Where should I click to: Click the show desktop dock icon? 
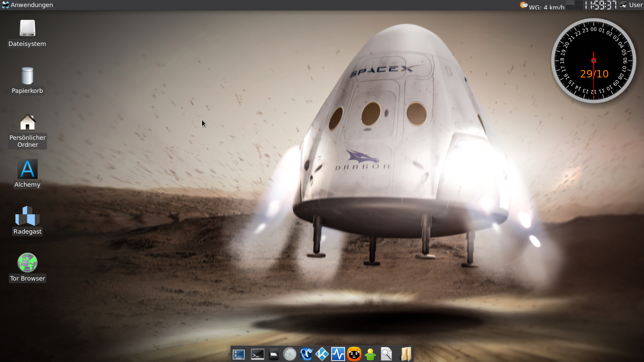pyautogui.click(x=239, y=354)
